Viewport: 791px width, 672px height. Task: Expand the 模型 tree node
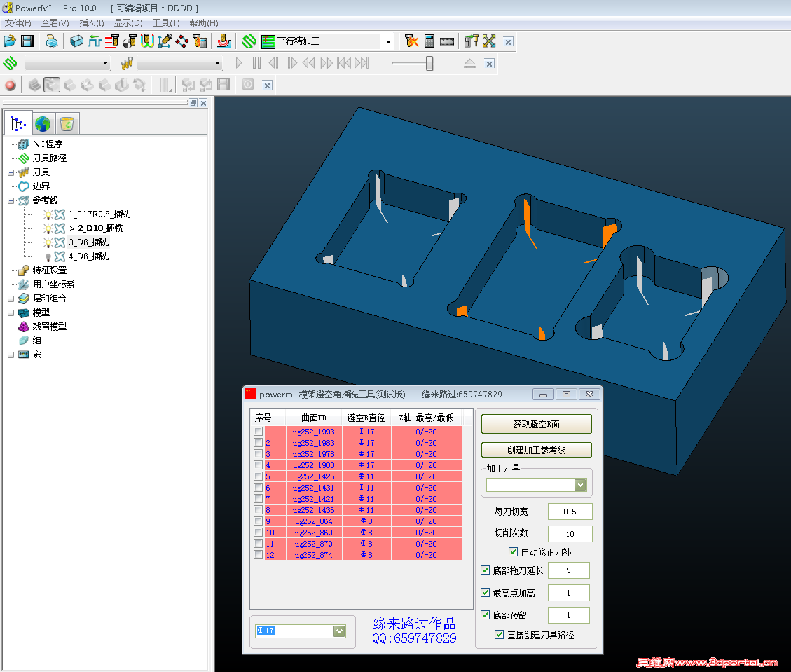coord(11,313)
